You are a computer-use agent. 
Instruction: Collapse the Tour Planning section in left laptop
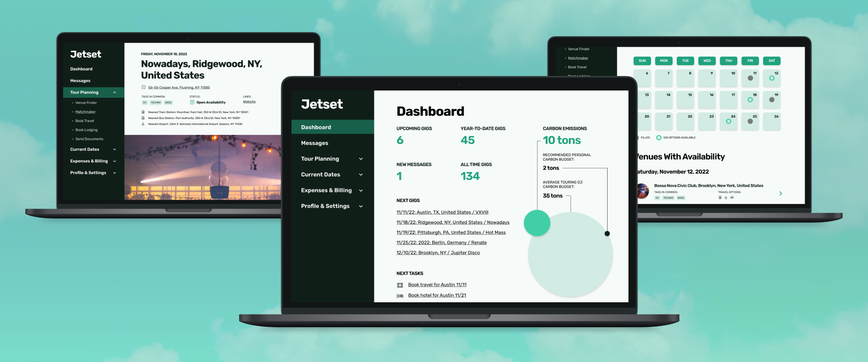pos(115,92)
